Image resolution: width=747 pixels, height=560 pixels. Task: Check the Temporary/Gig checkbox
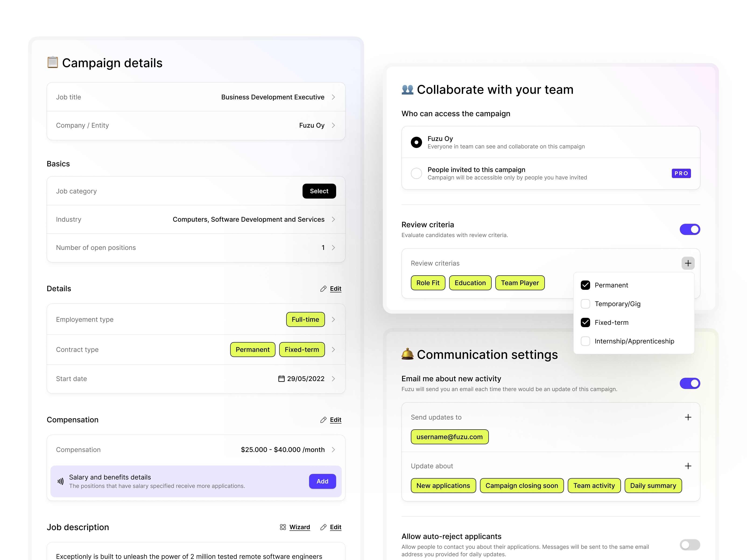[x=585, y=304]
